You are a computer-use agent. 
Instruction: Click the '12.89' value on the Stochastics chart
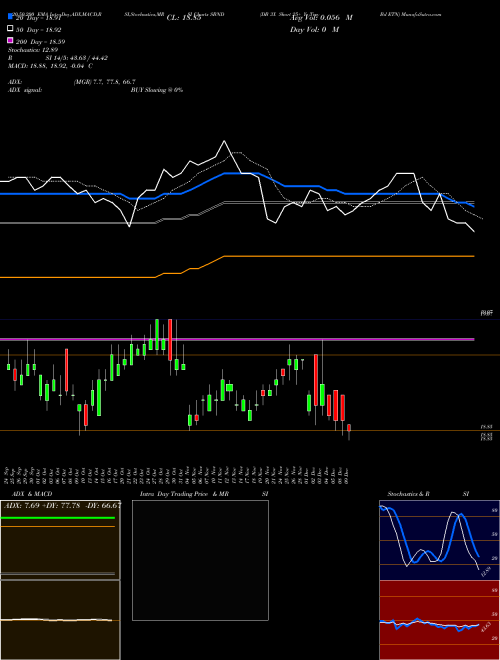[x=486, y=572]
